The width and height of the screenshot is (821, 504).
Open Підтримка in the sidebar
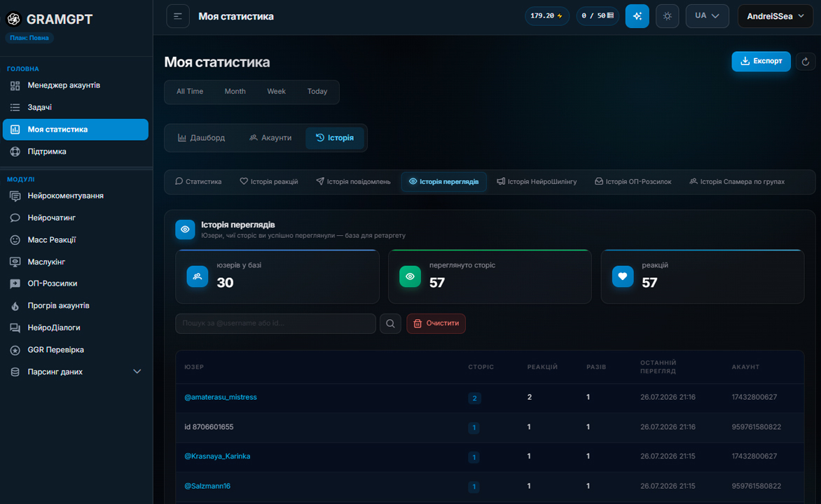76,152
